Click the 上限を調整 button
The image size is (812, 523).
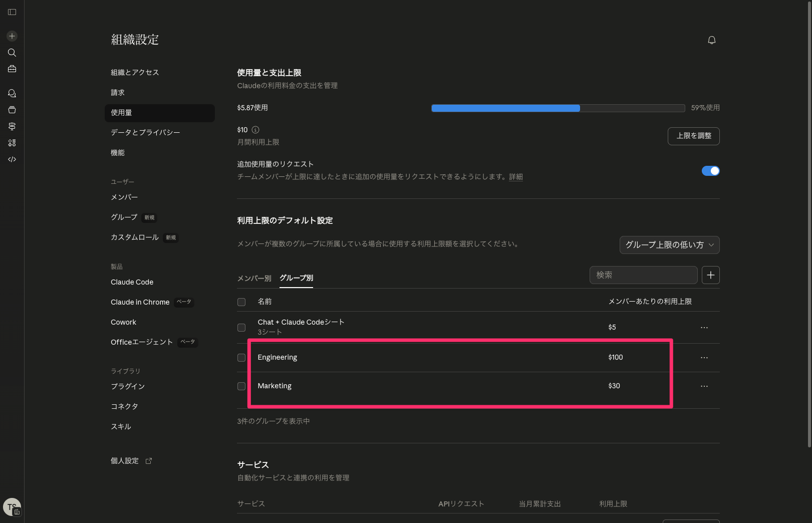click(x=693, y=136)
